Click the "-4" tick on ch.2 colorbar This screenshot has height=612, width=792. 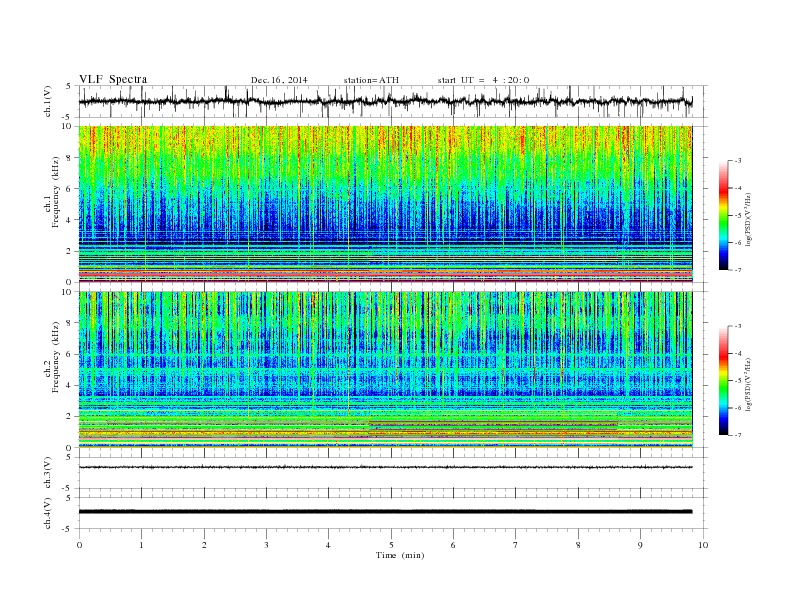[738, 353]
